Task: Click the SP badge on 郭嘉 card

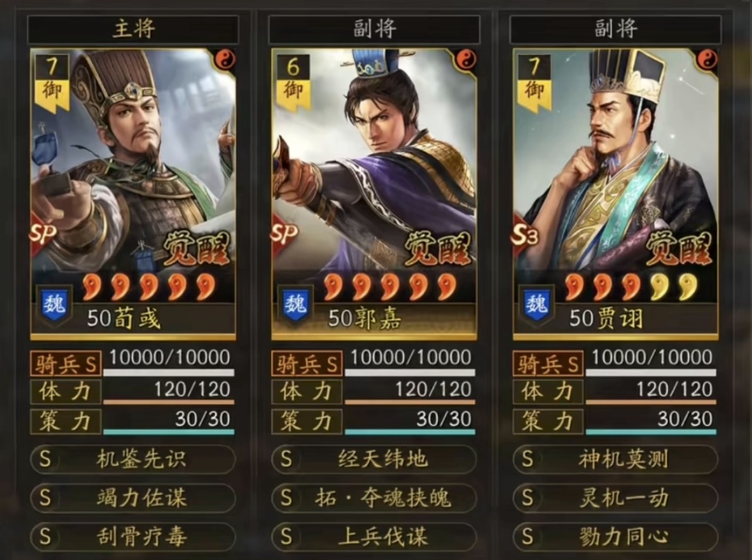Action: coord(284,233)
